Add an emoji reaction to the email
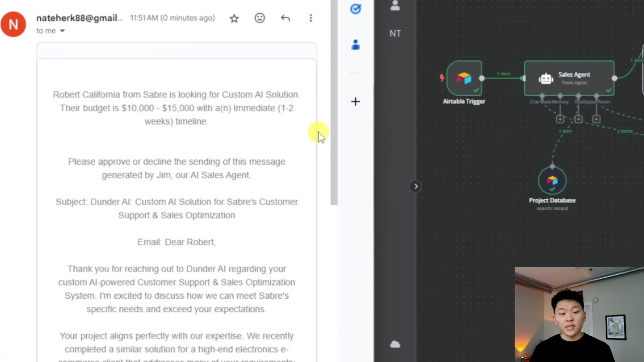This screenshot has width=644, height=362. (x=260, y=18)
